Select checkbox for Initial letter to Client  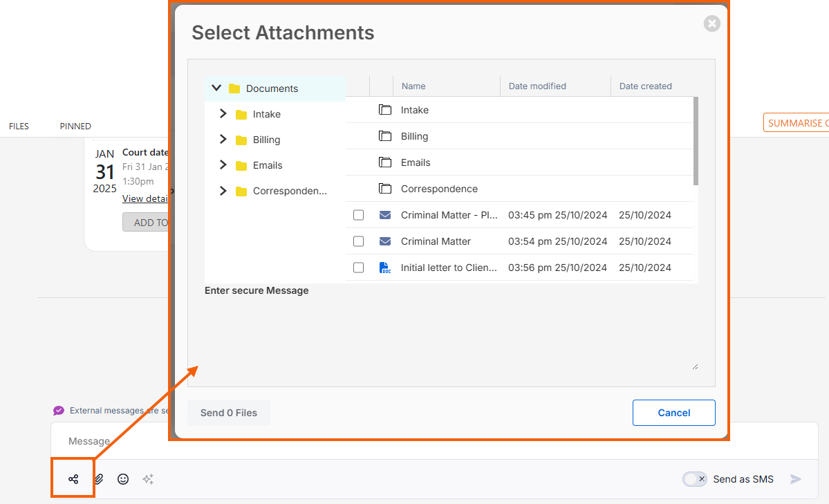coord(358,268)
